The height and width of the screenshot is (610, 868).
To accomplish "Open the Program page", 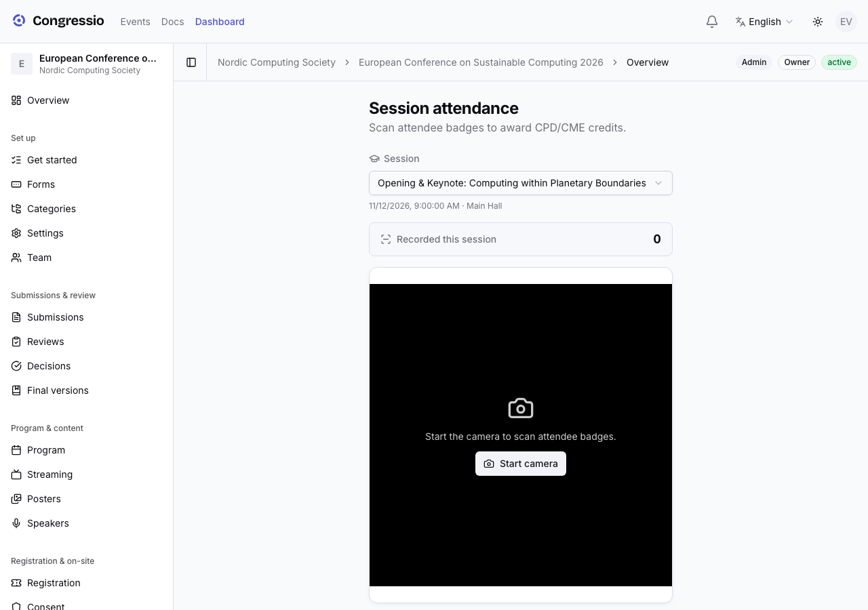I will 86,450.
